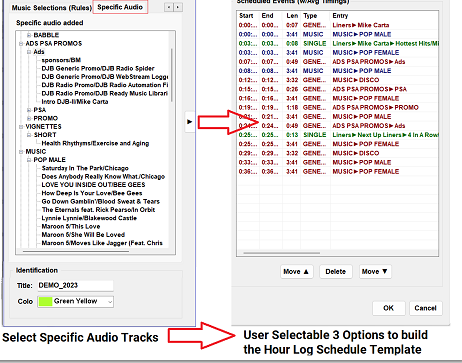Select last MUSIC►POP FEMALE event at 0:36
This screenshot has width=462, height=363.
338,171
